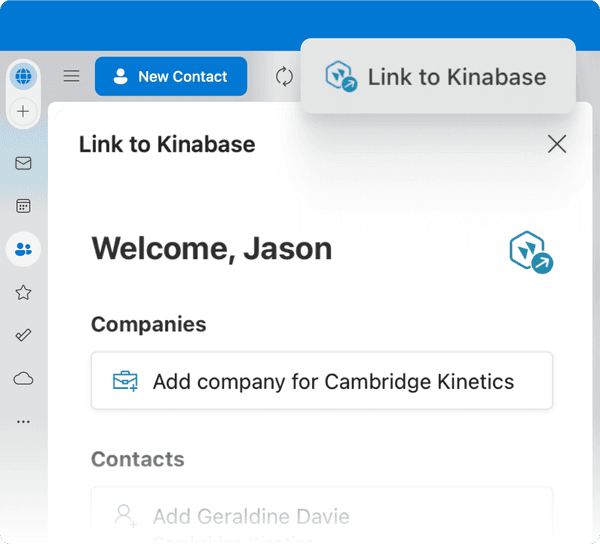Close the Link to Kinabase panel
Screen dimensions: 600x544
pyautogui.click(x=557, y=144)
